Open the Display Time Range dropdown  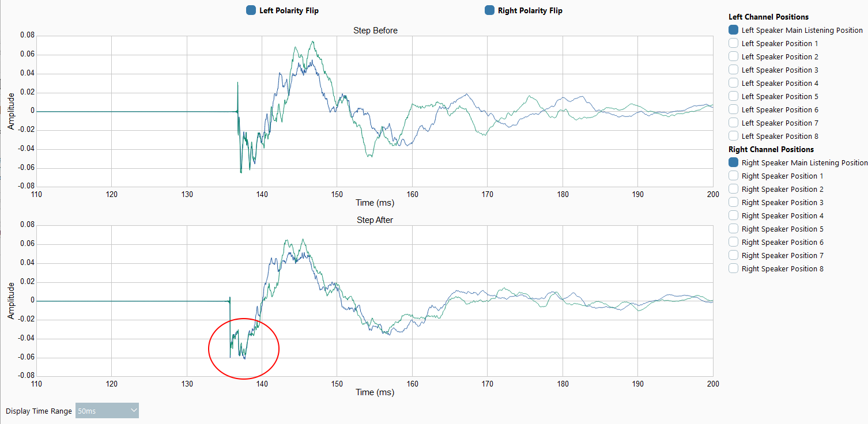click(x=107, y=411)
